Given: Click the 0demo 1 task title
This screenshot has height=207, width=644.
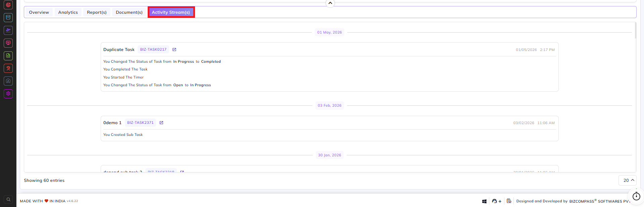Looking at the screenshot, I should (112, 123).
